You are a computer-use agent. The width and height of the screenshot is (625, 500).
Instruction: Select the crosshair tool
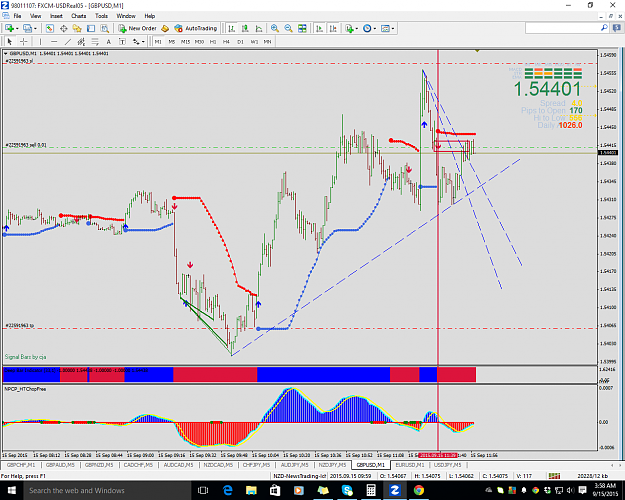24,41
